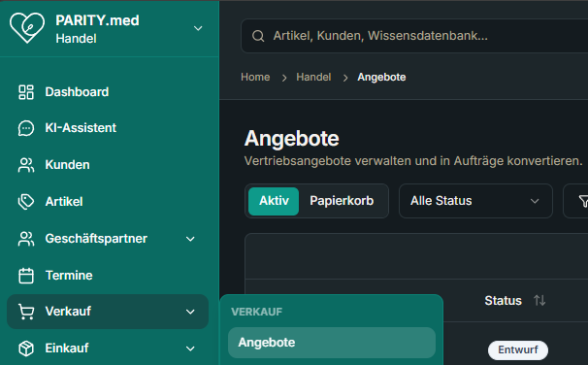Expand the Geschäftspartner chevron

[x=190, y=239]
